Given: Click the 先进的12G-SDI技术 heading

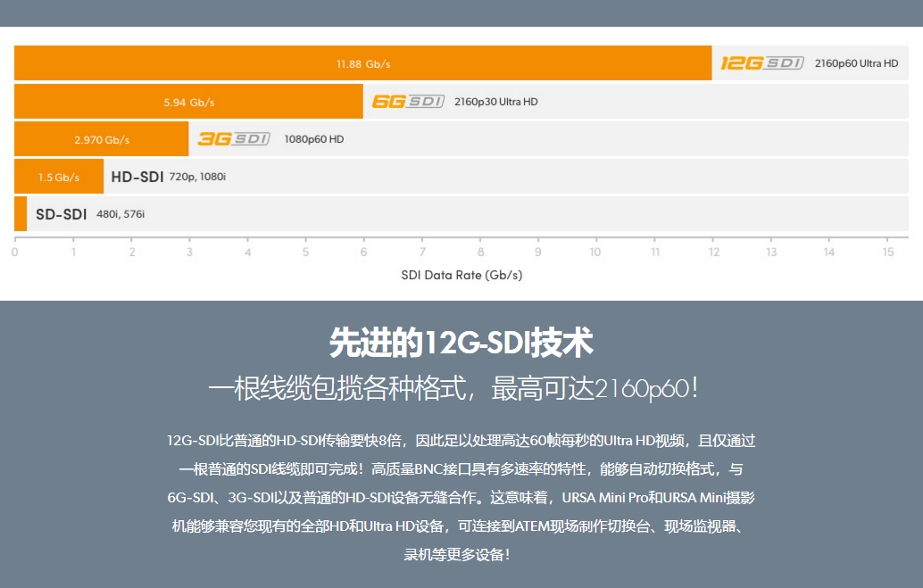Looking at the screenshot, I should click(461, 342).
